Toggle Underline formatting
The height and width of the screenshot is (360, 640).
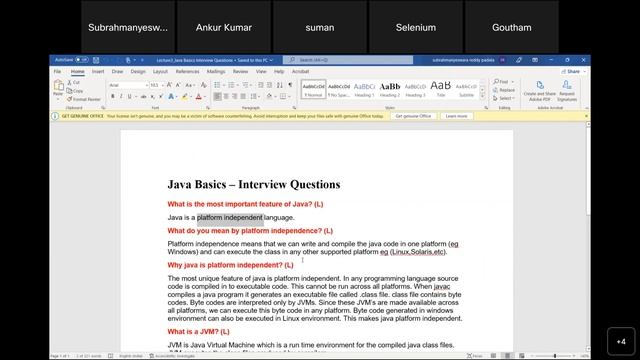tap(129, 96)
